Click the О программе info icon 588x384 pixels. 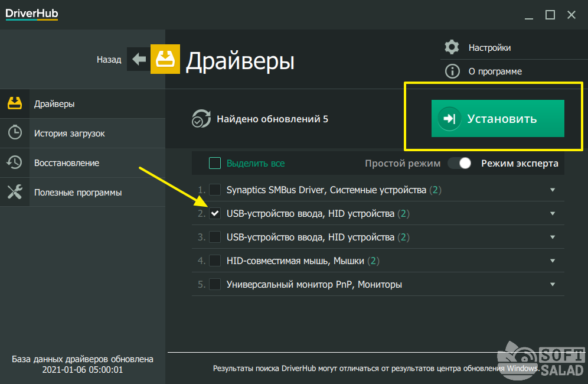point(452,71)
